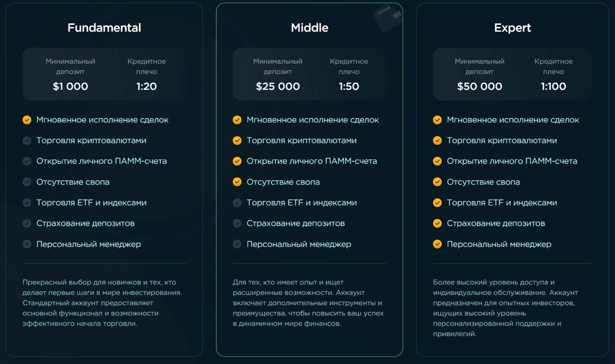
Task: Click the Отсутствие свопа text in the Fundamental list
Action: pos(73,182)
